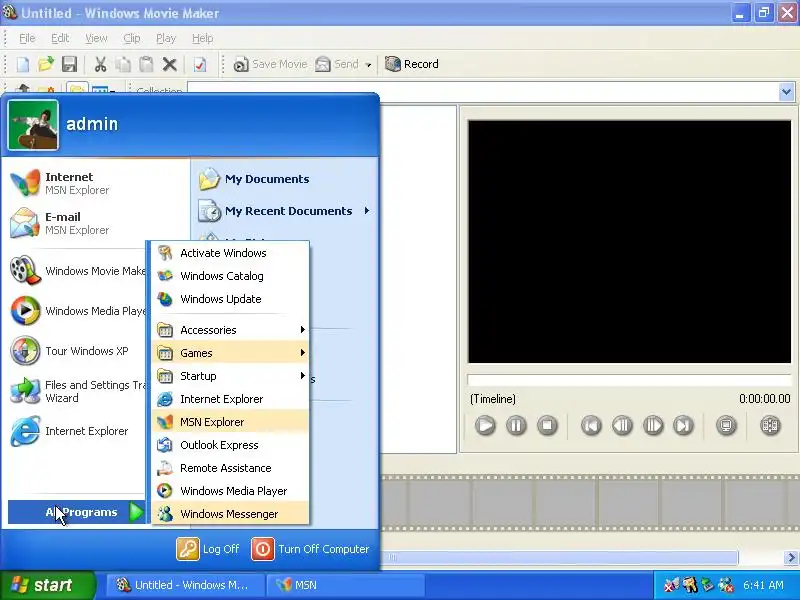800x600 pixels.
Task: Launch MSN Explorer from All Programs list
Action: (x=230, y=422)
